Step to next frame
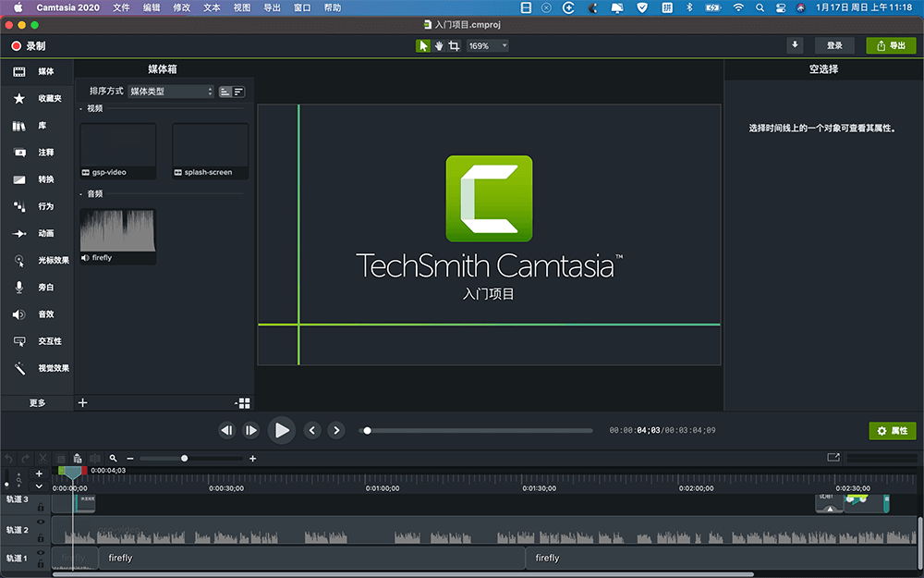Image resolution: width=924 pixels, height=578 pixels. (x=251, y=431)
